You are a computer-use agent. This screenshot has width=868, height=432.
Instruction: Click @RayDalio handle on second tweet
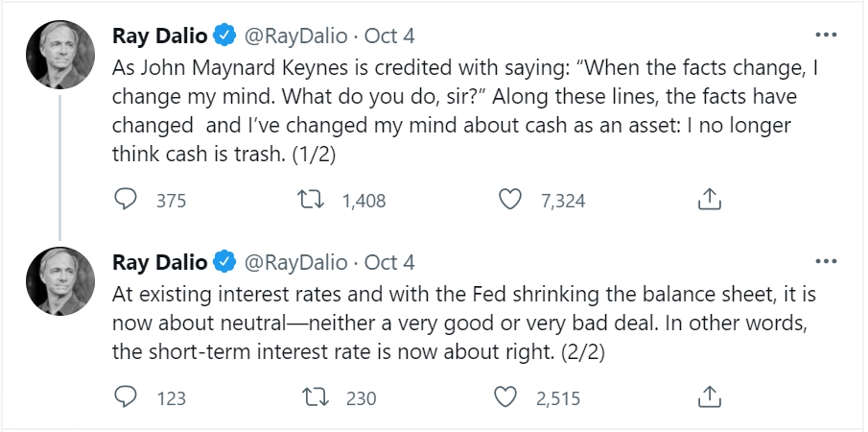[x=295, y=262]
